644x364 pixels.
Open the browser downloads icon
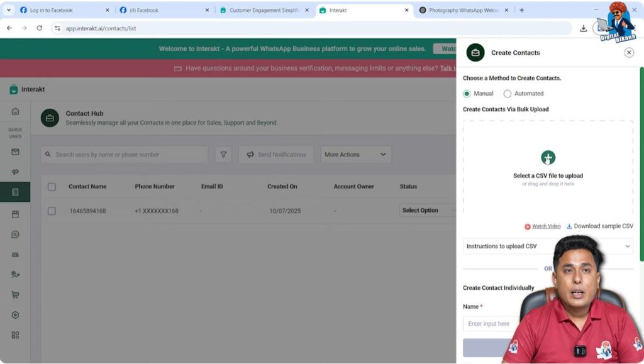[583, 28]
